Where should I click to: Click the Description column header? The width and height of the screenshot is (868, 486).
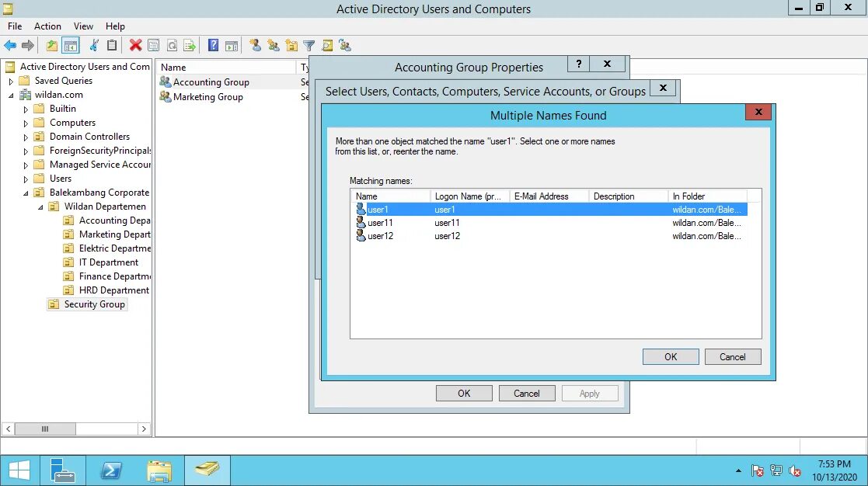(x=629, y=196)
